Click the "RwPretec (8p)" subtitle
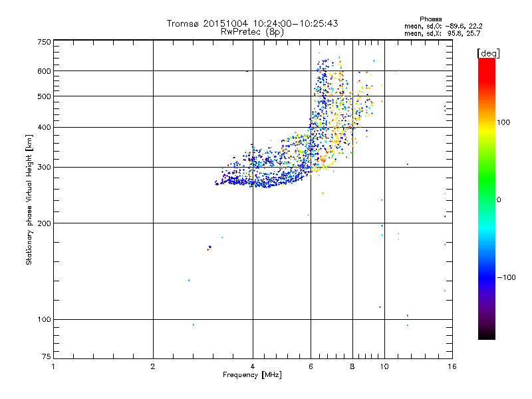Screen dimensions: 532x399 [x=252, y=32]
